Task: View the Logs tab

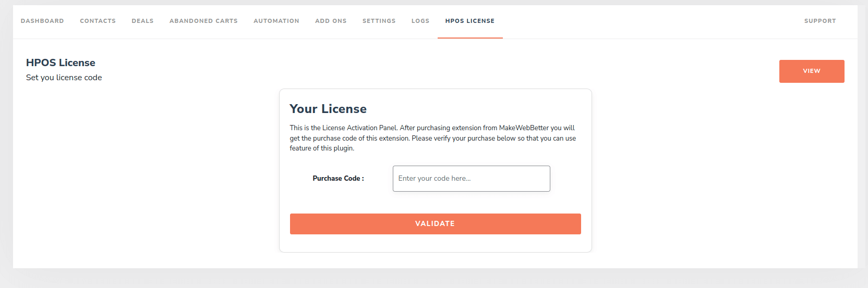Action: point(420,21)
